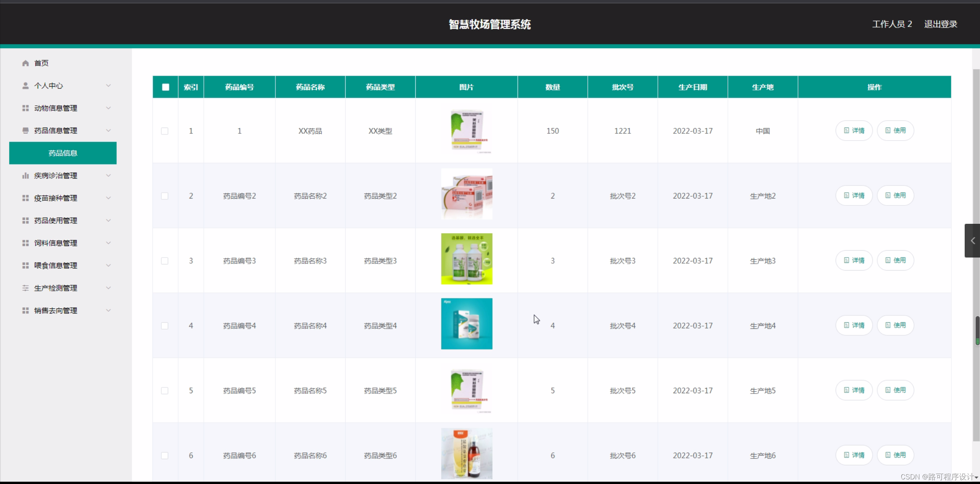The image size is (980, 484).
Task: Collapse the 喂食信息管理 chevron
Action: tap(108, 265)
